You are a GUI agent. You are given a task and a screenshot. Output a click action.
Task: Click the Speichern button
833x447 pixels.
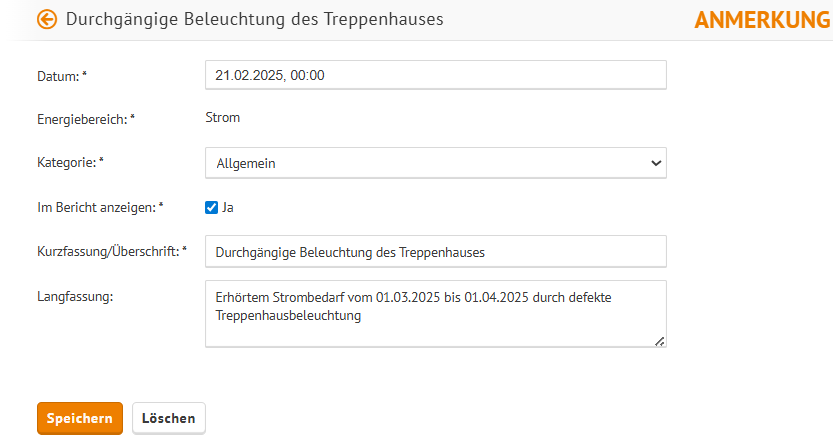pyautogui.click(x=80, y=418)
